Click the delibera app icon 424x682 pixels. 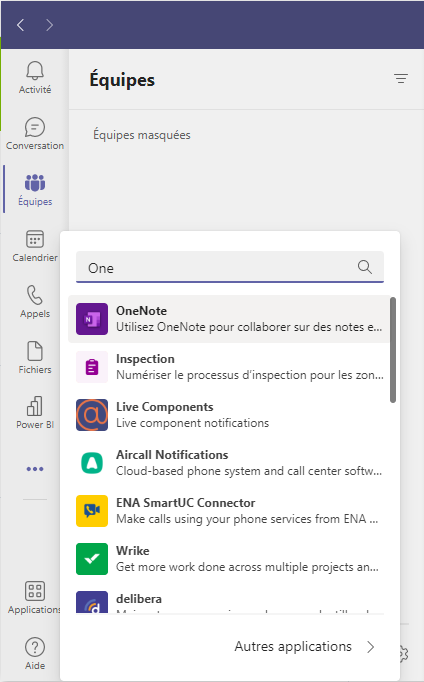point(92,602)
